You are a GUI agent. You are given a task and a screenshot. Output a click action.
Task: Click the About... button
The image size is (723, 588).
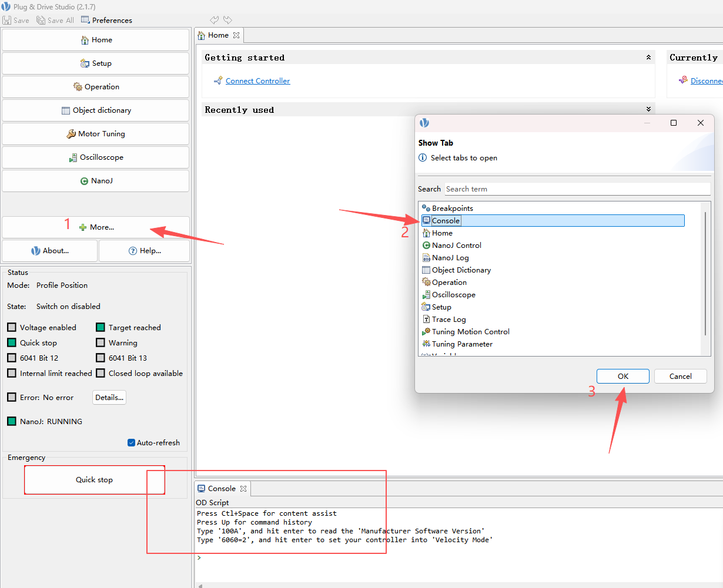click(50, 251)
